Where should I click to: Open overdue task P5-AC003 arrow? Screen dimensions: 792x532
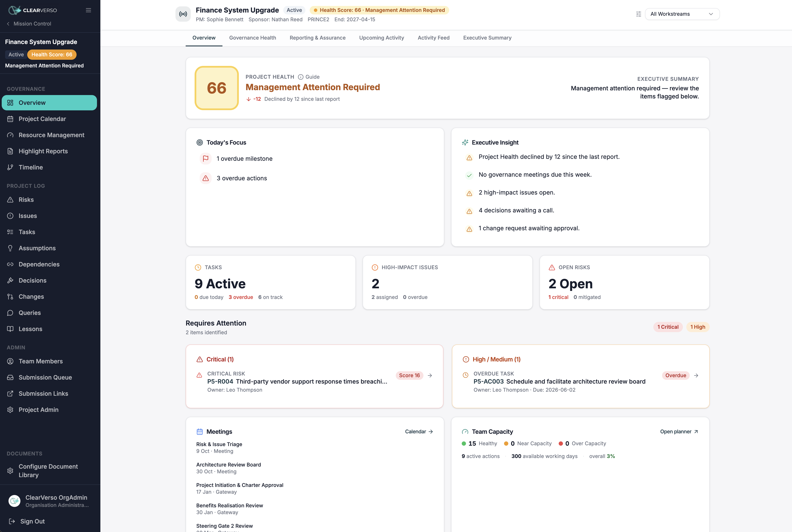[696, 376]
